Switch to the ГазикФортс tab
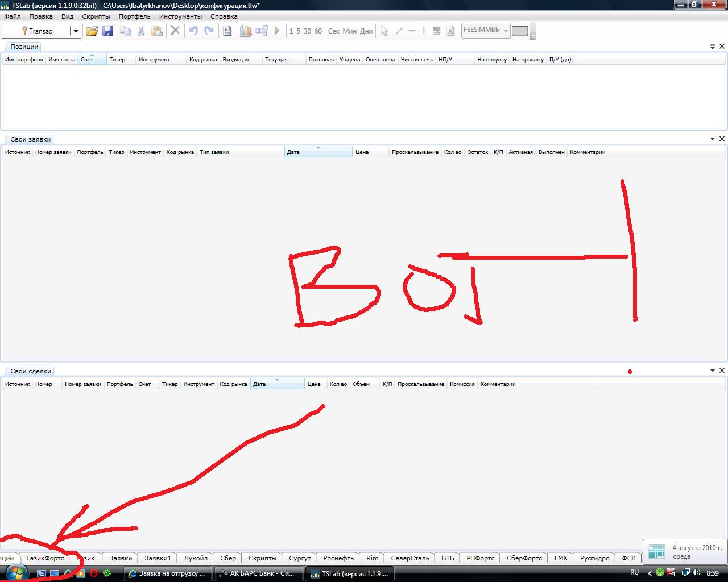This screenshot has height=582, width=728. point(45,558)
